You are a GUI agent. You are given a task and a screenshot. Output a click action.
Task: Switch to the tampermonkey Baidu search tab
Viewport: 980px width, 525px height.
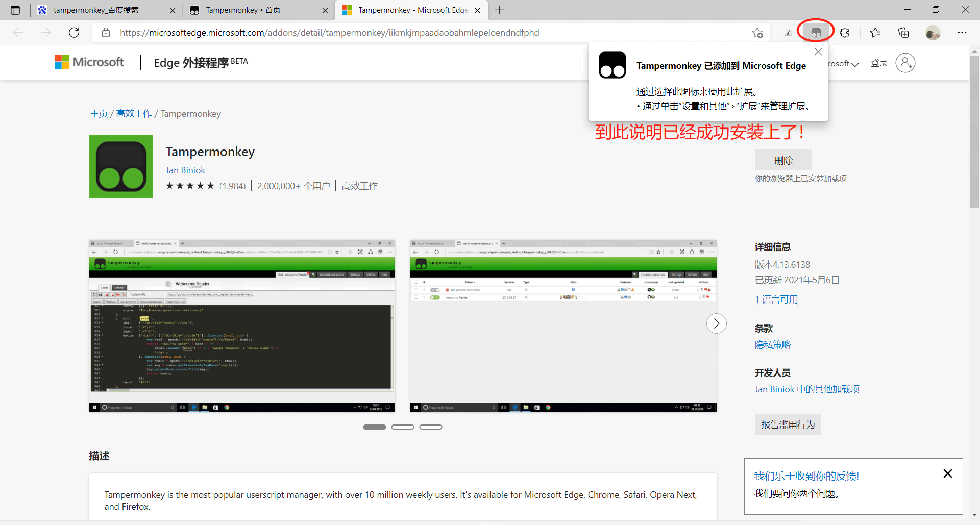(x=107, y=10)
